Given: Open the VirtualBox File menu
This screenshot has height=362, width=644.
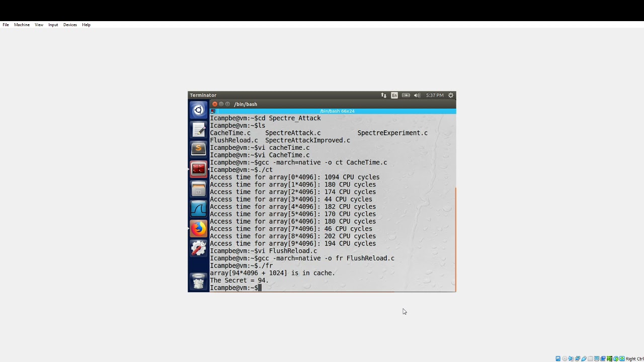Looking at the screenshot, I should [x=6, y=25].
